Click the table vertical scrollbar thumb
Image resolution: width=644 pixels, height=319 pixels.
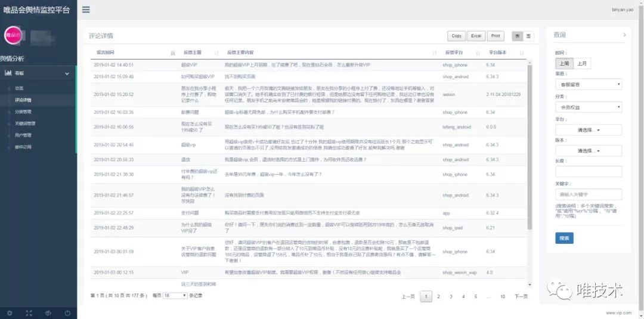[530, 147]
